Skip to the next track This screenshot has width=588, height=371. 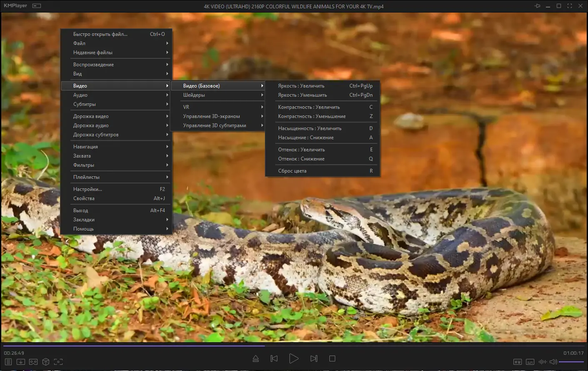coord(314,358)
